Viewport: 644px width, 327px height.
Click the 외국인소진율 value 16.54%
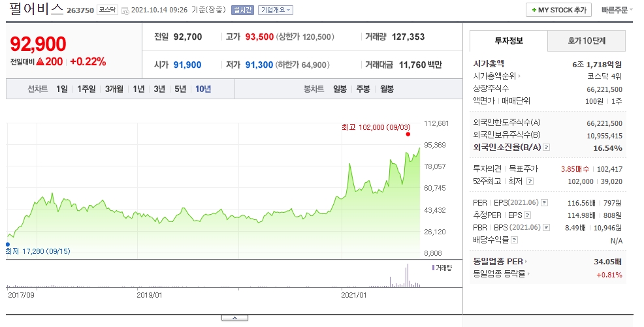coord(607,148)
